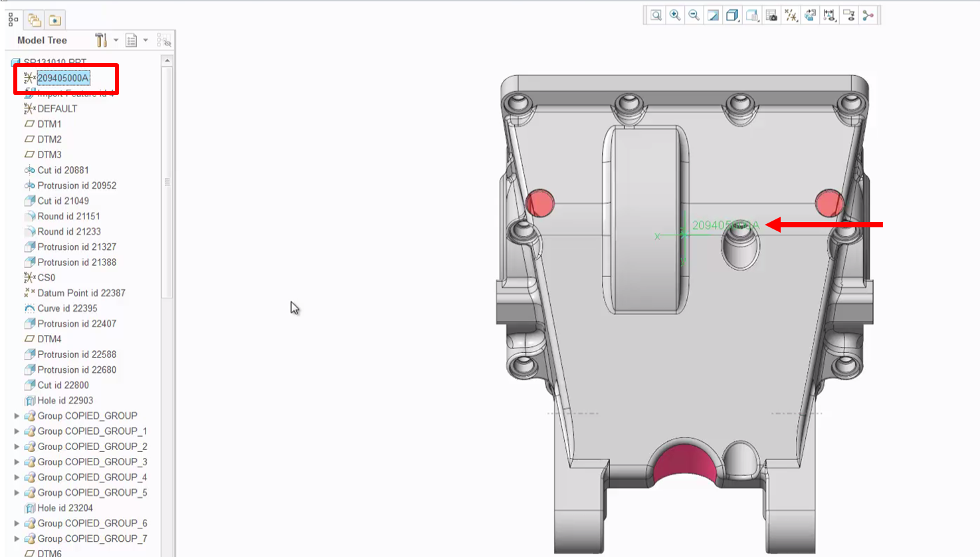
Task: Select Datum Point id 22387
Action: pyautogui.click(x=74, y=292)
